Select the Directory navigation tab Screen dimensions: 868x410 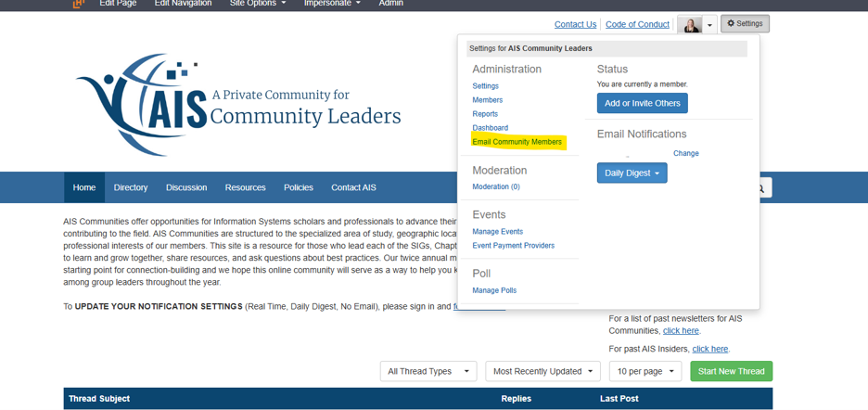131,187
